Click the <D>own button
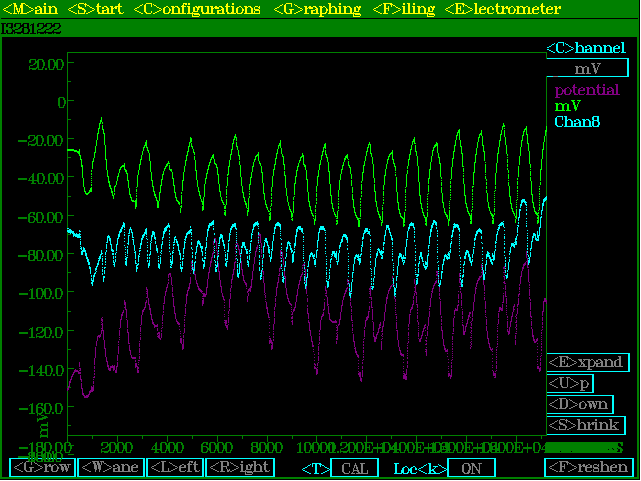The height and width of the screenshot is (481, 641). click(580, 404)
